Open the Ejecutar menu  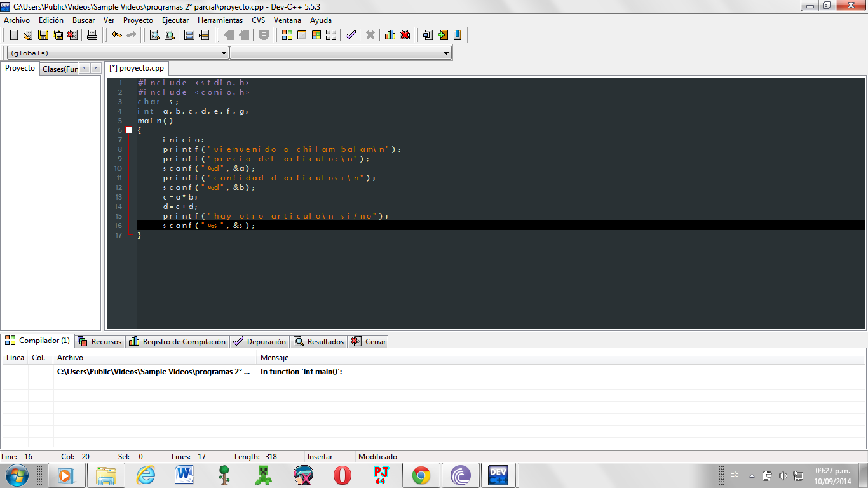(175, 20)
